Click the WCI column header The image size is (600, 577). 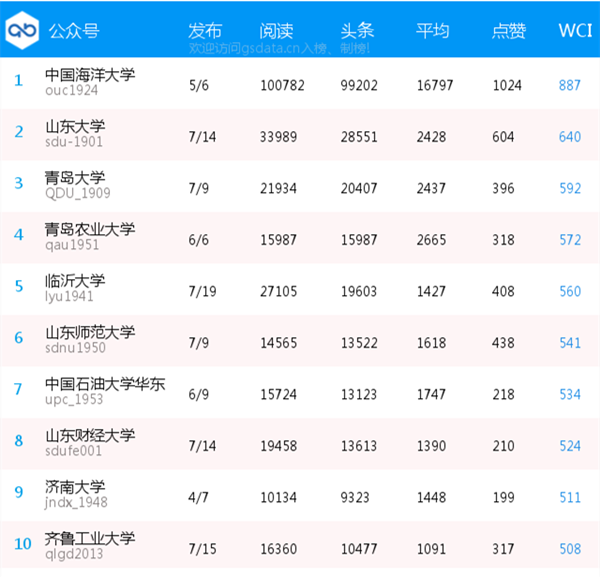[575, 31]
